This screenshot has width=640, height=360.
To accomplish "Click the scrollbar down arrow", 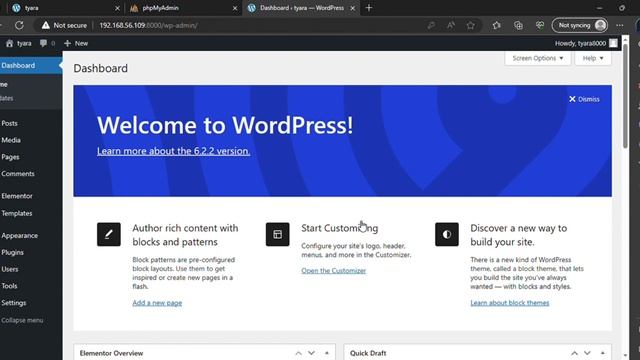I will [625, 356].
